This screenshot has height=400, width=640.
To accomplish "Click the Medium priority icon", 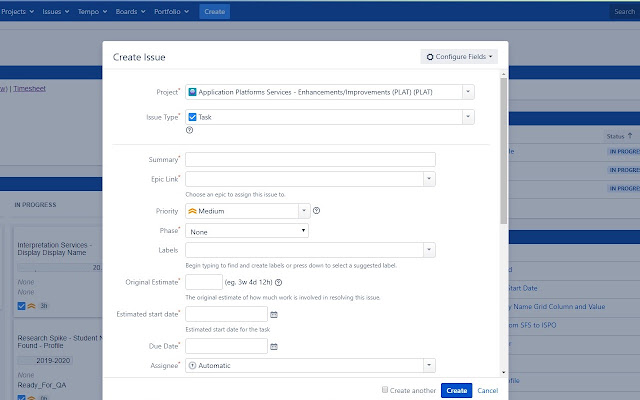I will 192,211.
